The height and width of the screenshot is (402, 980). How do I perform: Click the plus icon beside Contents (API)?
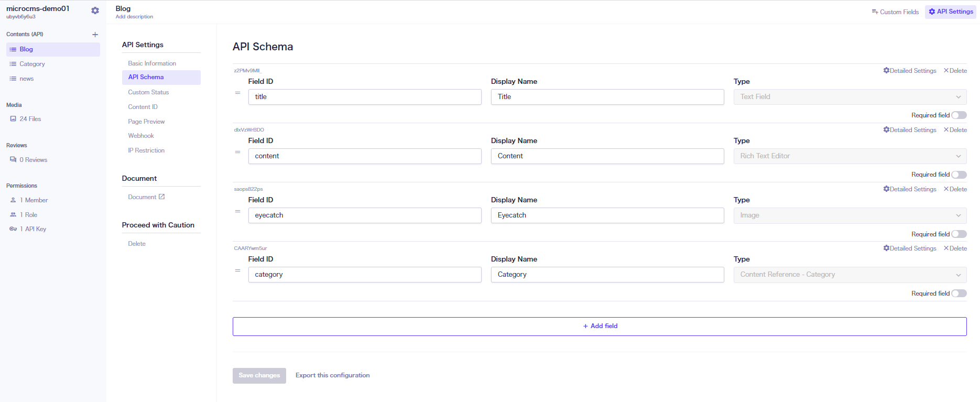[x=95, y=35]
